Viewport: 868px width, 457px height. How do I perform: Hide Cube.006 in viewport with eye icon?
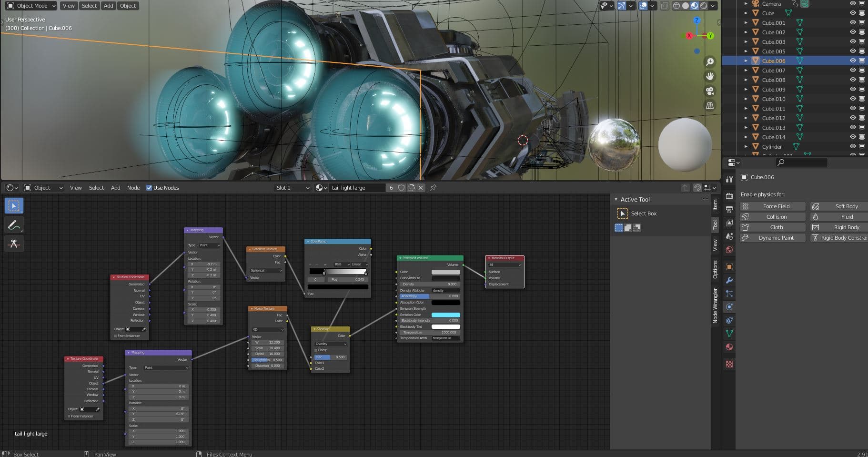click(x=853, y=61)
